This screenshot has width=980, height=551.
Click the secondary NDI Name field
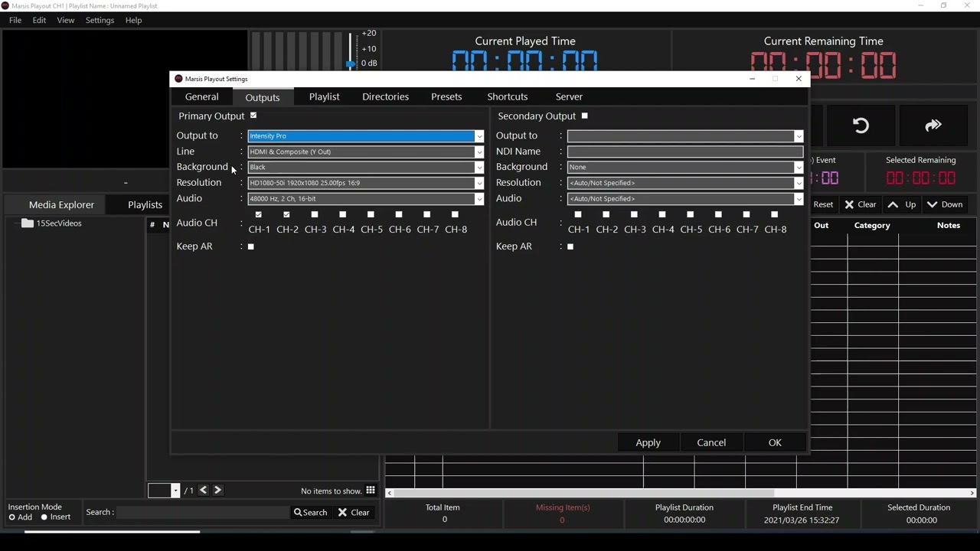click(x=685, y=152)
